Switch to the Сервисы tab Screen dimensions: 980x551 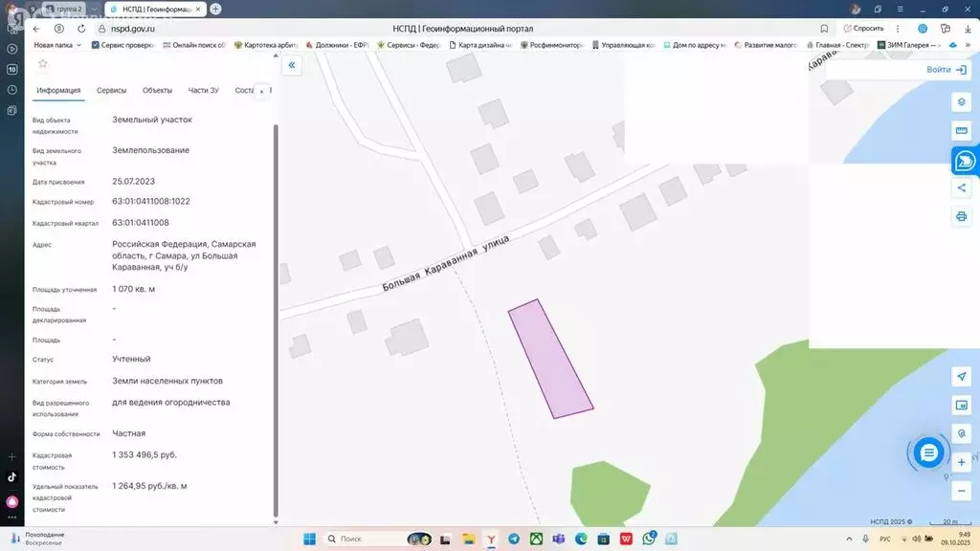[x=112, y=91]
